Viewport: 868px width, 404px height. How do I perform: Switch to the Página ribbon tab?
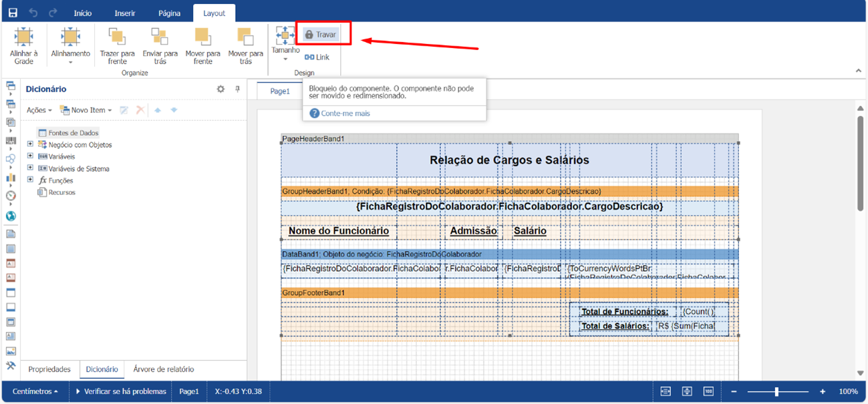coord(169,13)
